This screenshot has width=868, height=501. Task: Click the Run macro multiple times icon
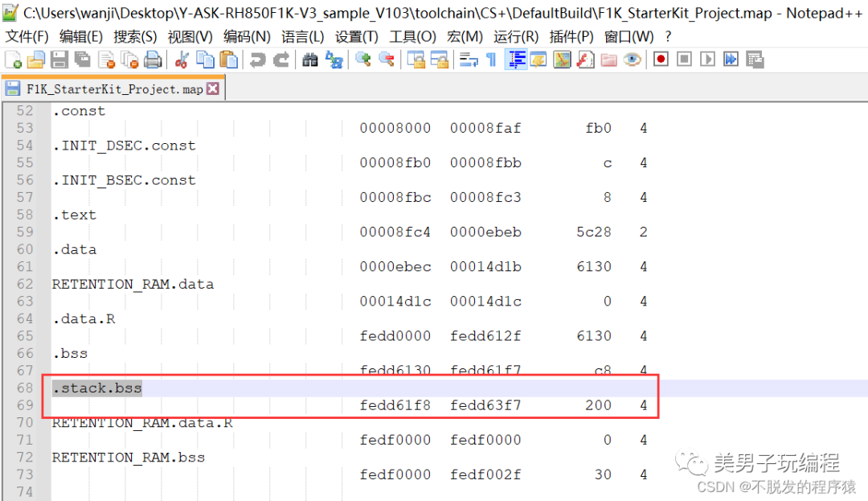click(731, 60)
